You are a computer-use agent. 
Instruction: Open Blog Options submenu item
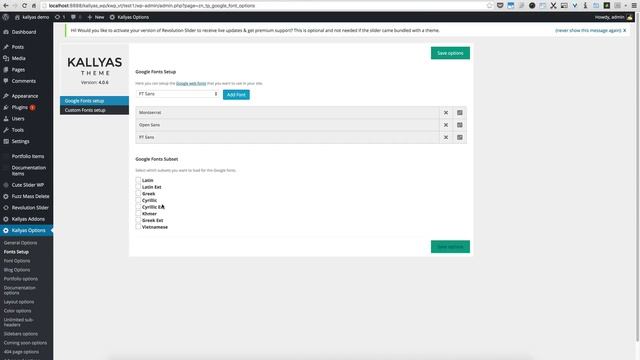pyautogui.click(x=17, y=270)
